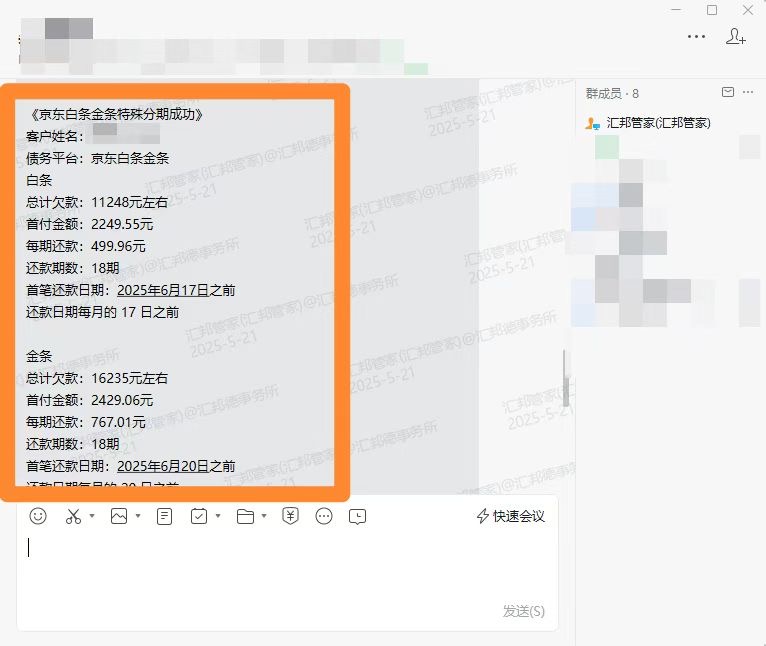Click the 2025年6月17日 underlined date
This screenshot has width=766, height=646.
click(x=163, y=290)
